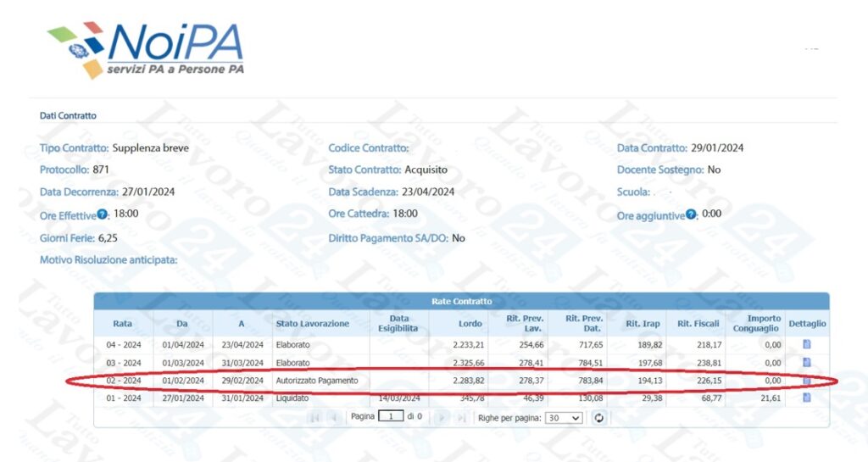
Task: Click Elaborato status in 04 - 2024 row
Action: (x=292, y=345)
